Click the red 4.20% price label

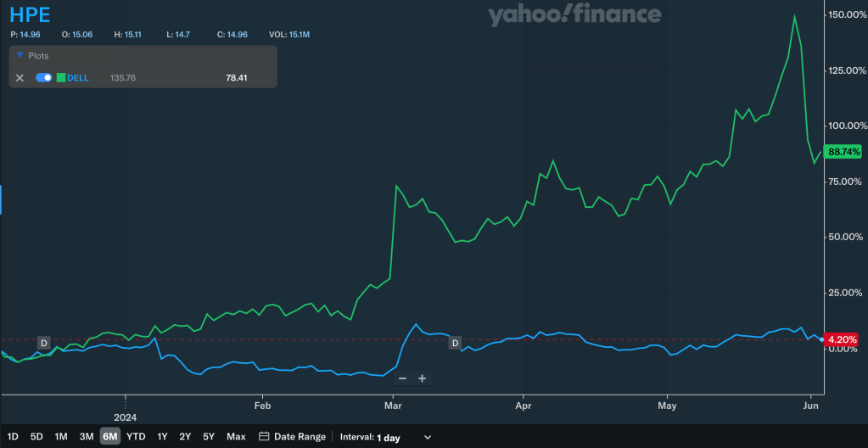(843, 339)
